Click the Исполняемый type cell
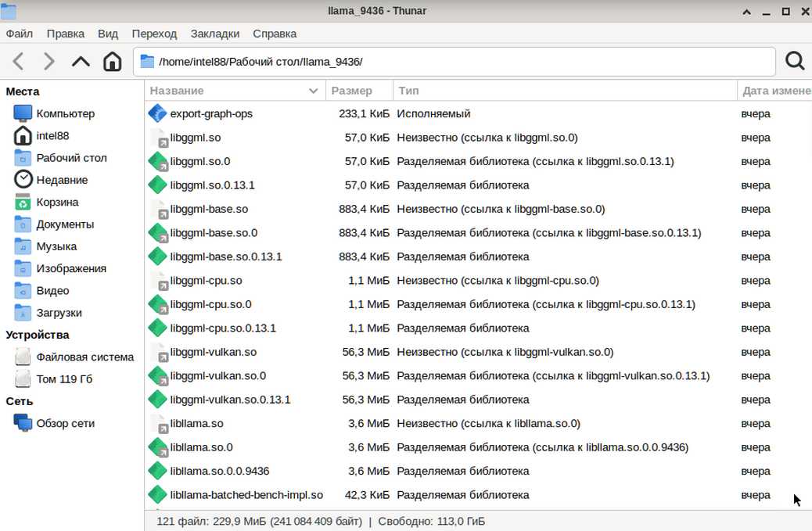The width and height of the screenshot is (812, 531). point(433,113)
